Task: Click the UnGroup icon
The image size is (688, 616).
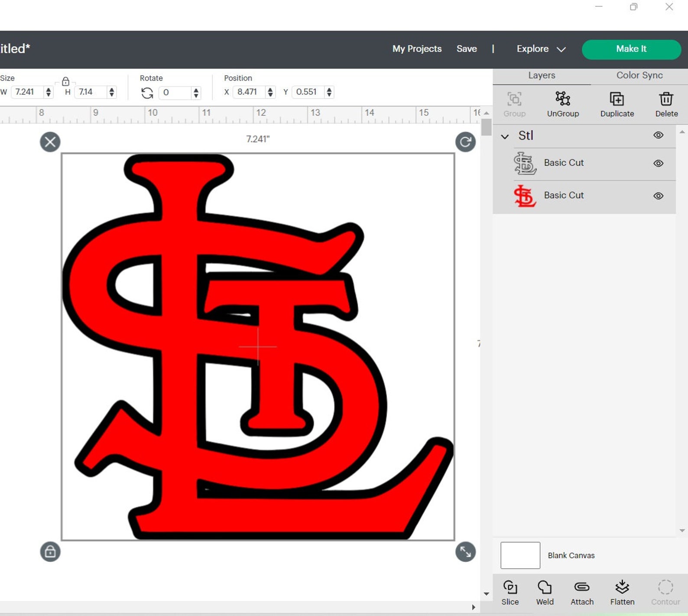Action: tap(563, 98)
